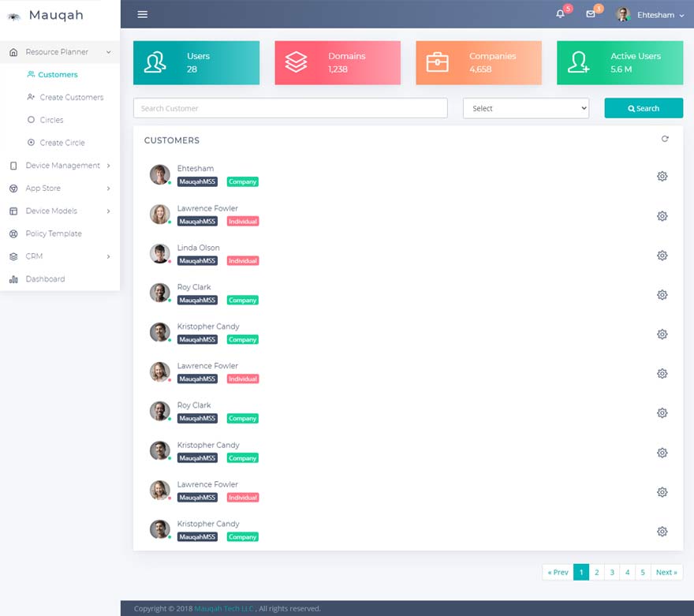This screenshot has width=694, height=616.
Task: Click the Domains layers card icon
Action: [x=296, y=63]
